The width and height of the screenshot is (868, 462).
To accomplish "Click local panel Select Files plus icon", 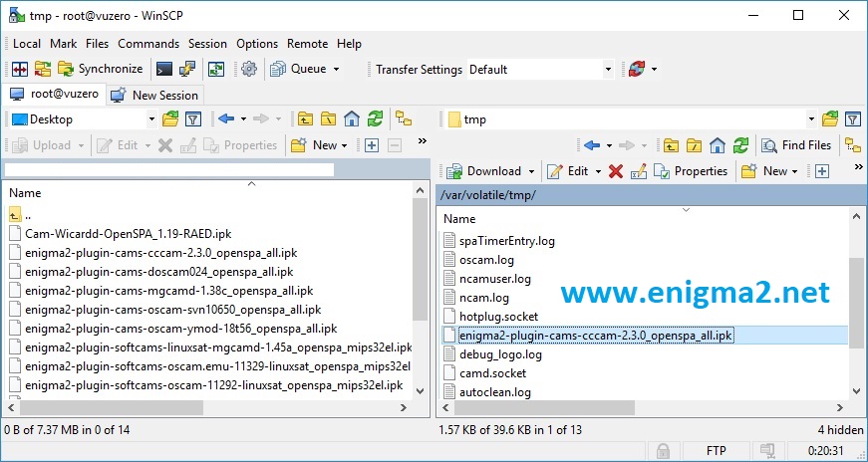I will [372, 145].
